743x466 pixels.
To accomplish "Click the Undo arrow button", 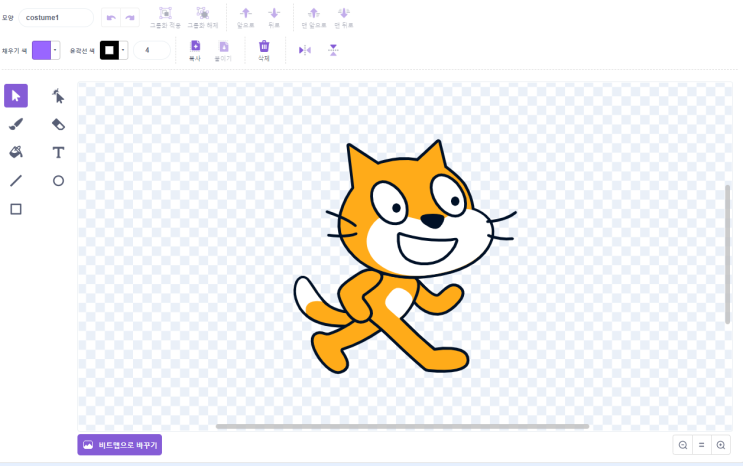I will click(x=111, y=18).
